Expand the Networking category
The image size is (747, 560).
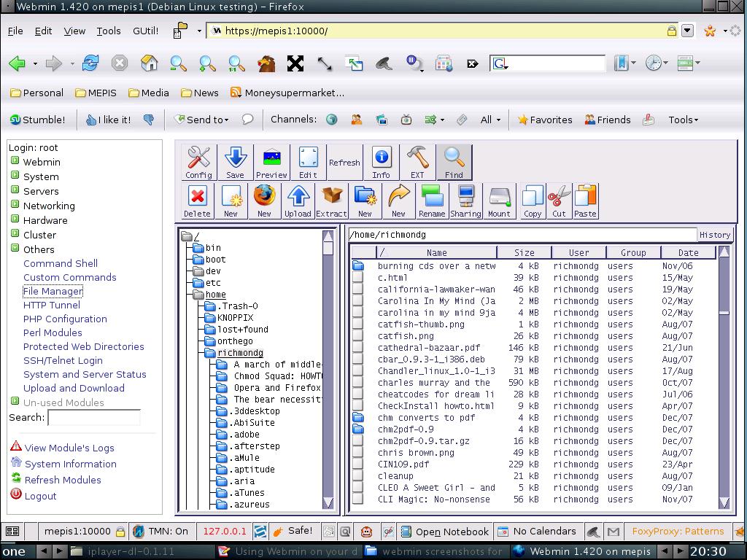[15, 204]
